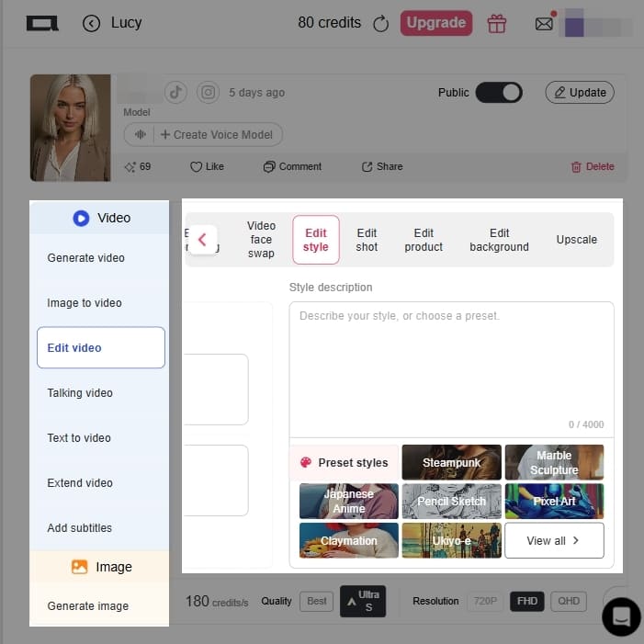Click the Delete trash icon
This screenshot has width=644, height=644.
(x=576, y=167)
